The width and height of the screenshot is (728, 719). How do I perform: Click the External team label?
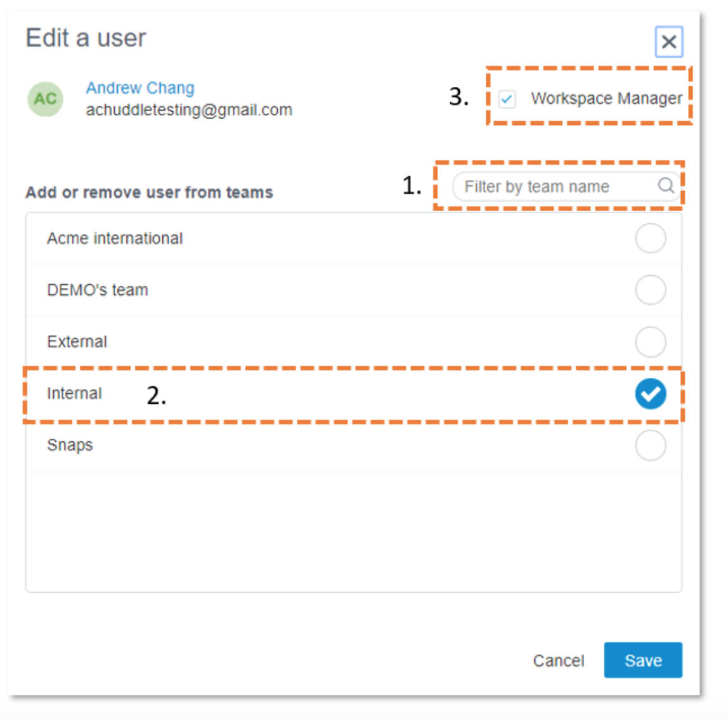coord(77,342)
